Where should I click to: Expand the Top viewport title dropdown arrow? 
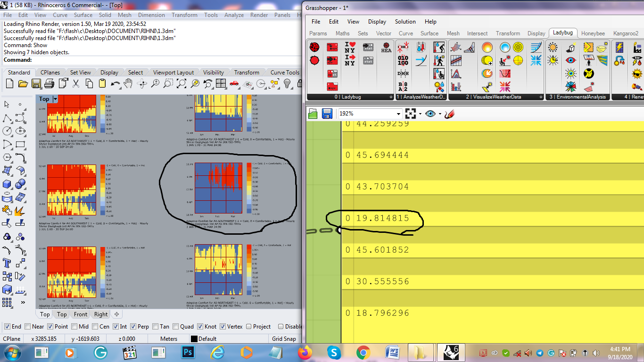(x=55, y=99)
